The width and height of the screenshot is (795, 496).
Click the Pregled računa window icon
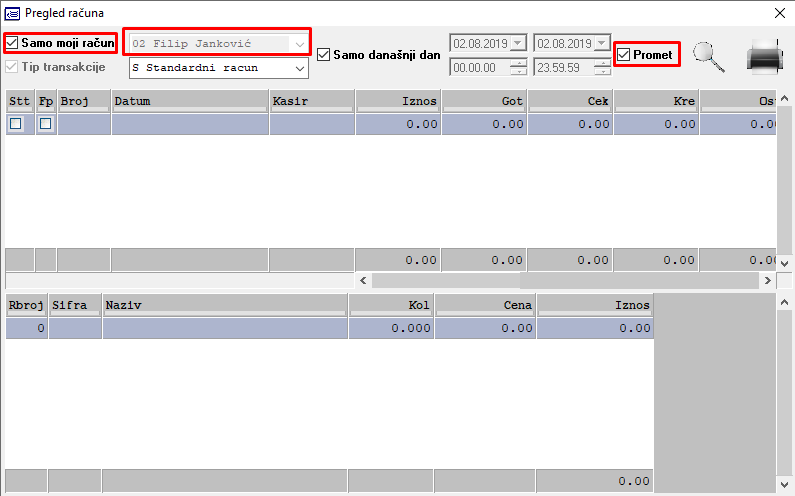pyautogui.click(x=12, y=13)
